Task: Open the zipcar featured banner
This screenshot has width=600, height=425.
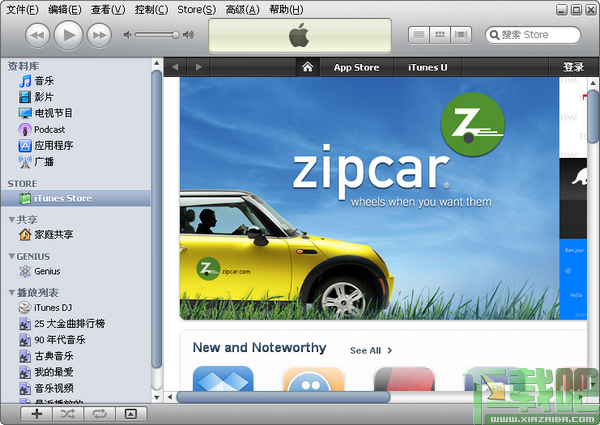Action: pyautogui.click(x=369, y=198)
